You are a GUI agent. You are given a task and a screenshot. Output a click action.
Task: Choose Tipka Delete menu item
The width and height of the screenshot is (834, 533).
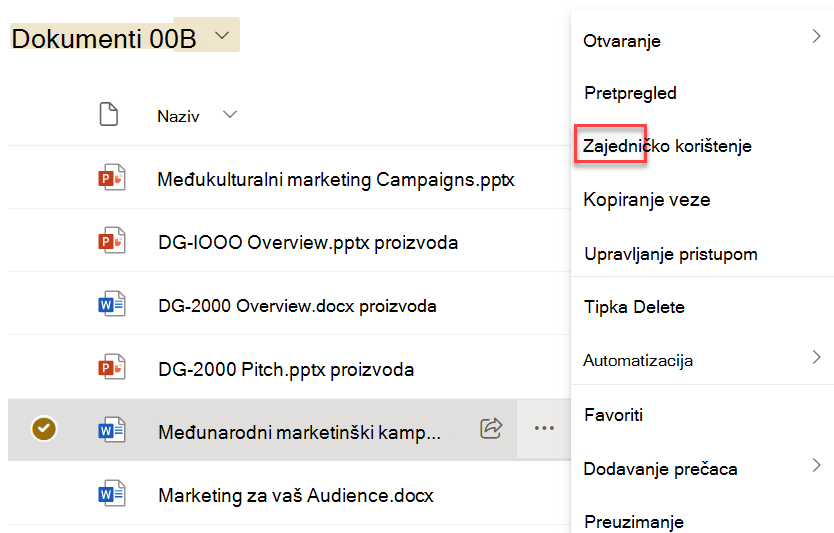click(x=634, y=307)
